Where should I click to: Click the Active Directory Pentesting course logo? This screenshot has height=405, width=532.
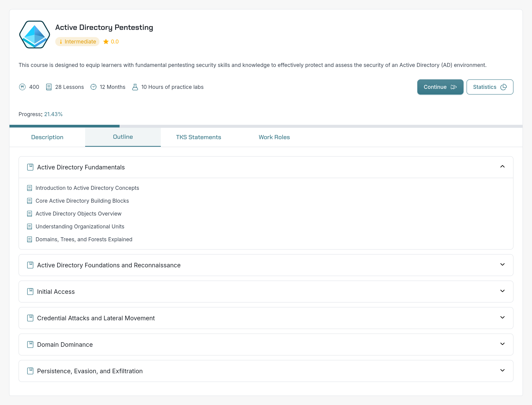click(34, 34)
